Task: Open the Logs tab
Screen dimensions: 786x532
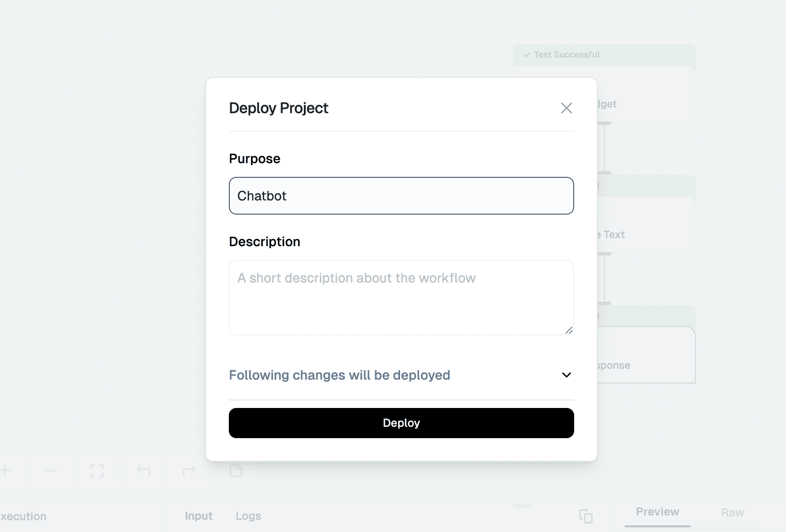Action: pos(248,516)
